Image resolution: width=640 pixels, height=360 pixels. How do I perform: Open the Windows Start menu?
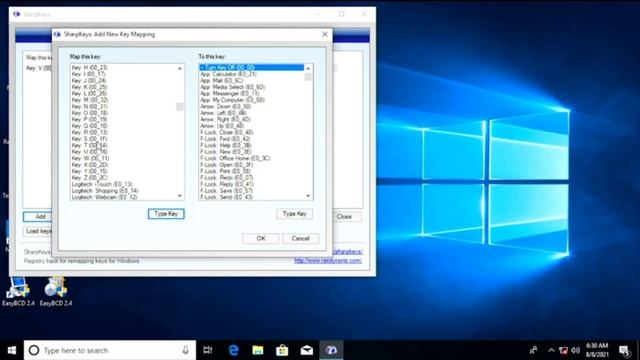11,350
